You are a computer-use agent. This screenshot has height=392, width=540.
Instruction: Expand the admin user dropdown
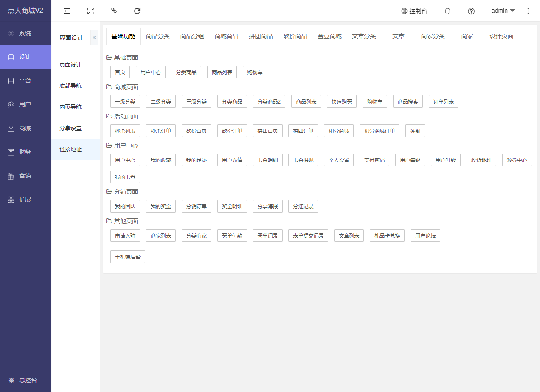[x=503, y=11]
